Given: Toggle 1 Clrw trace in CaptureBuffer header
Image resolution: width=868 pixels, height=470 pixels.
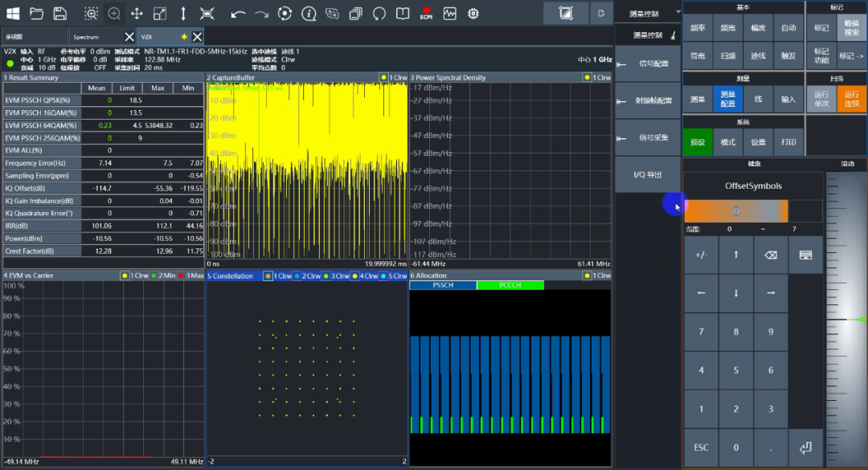Looking at the screenshot, I should [394, 77].
